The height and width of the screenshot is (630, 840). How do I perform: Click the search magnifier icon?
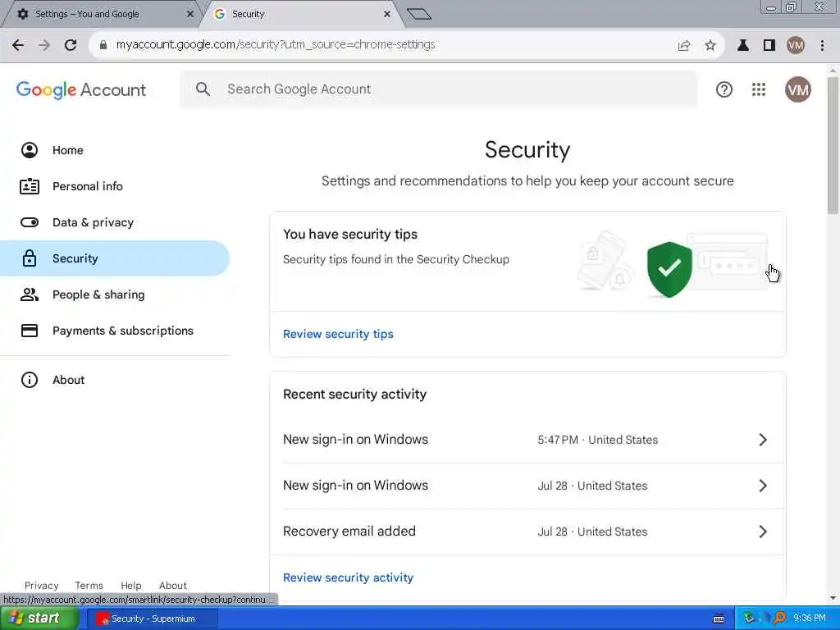pos(203,89)
